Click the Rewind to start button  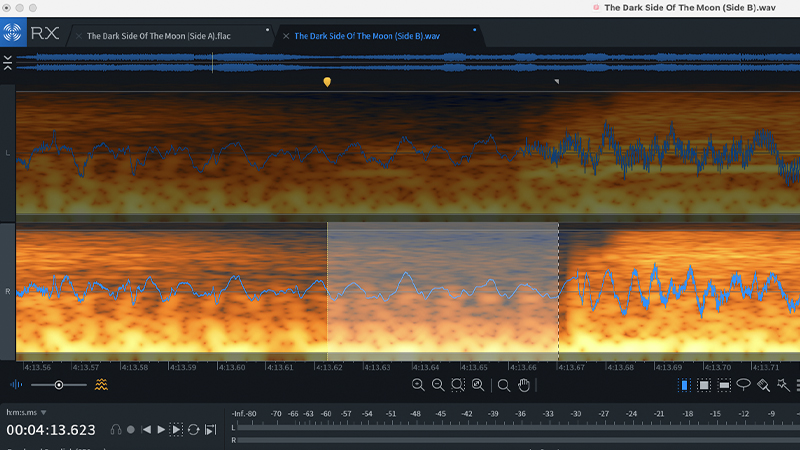coord(146,430)
